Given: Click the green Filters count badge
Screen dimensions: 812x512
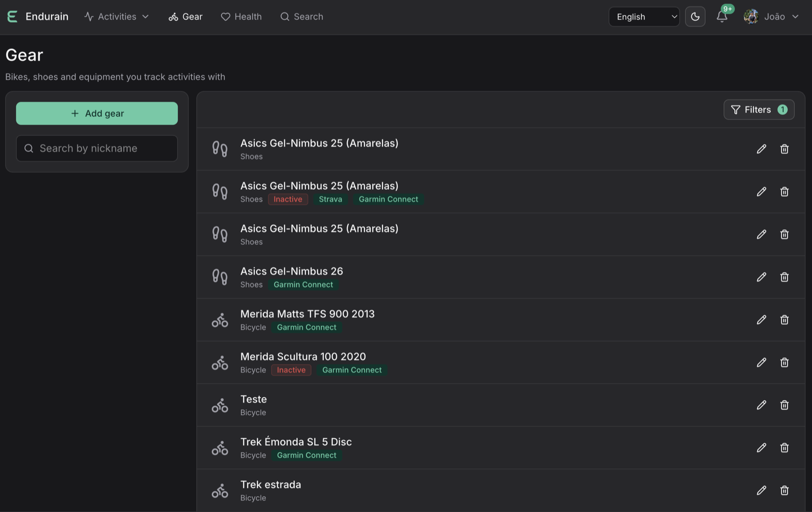Looking at the screenshot, I should coord(783,110).
